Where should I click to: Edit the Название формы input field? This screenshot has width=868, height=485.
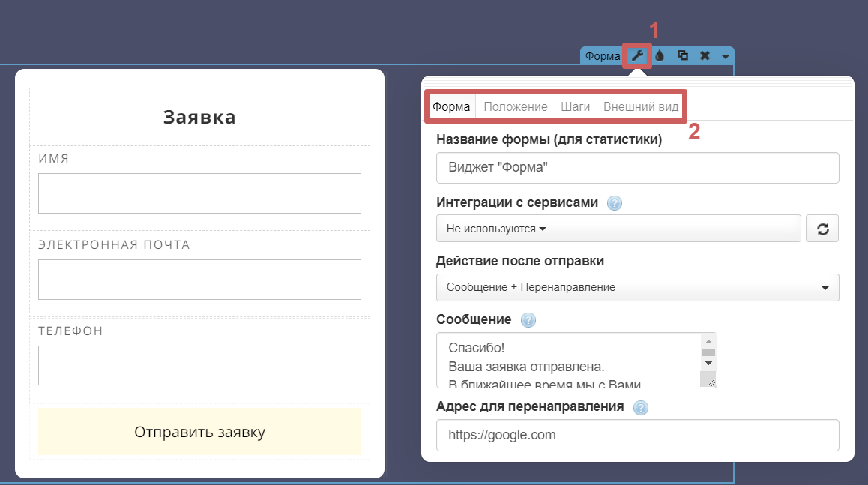click(x=637, y=168)
